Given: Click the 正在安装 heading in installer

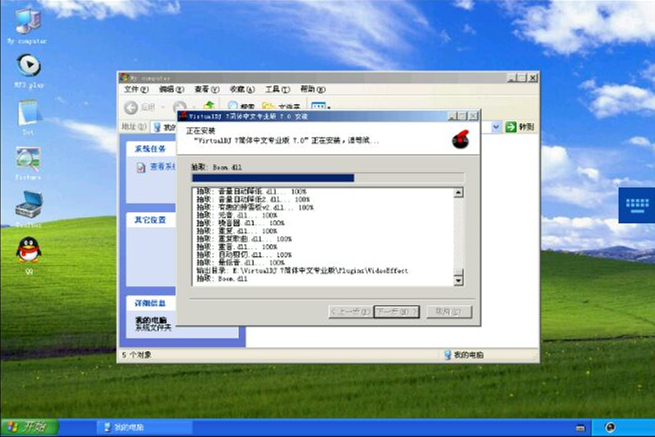Looking at the screenshot, I should pos(201,131).
